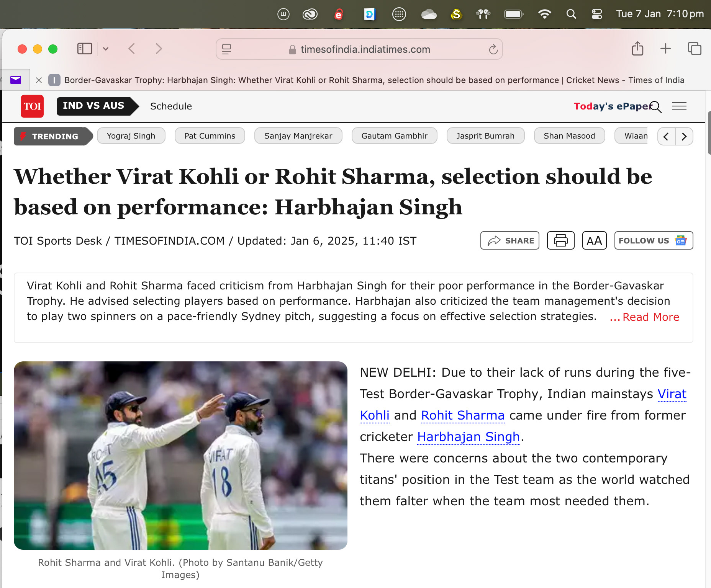Open macOS Control Centre toggles icon
This screenshot has width=711, height=588.
coord(597,14)
